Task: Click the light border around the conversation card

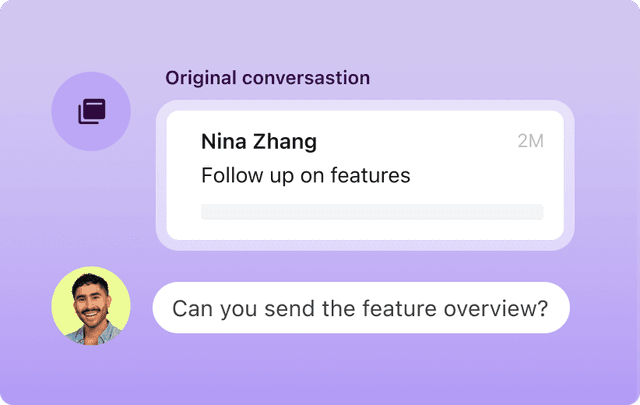Action: (161, 175)
